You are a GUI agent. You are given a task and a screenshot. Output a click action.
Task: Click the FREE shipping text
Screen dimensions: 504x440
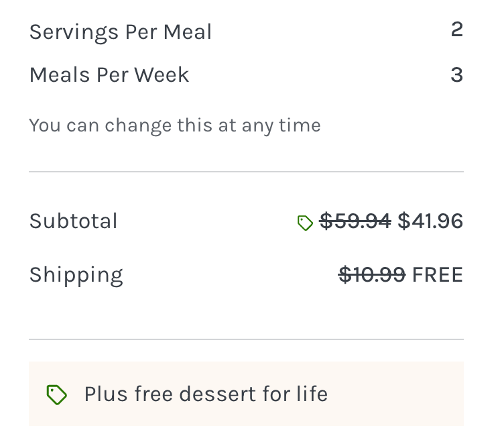pyautogui.click(x=437, y=275)
